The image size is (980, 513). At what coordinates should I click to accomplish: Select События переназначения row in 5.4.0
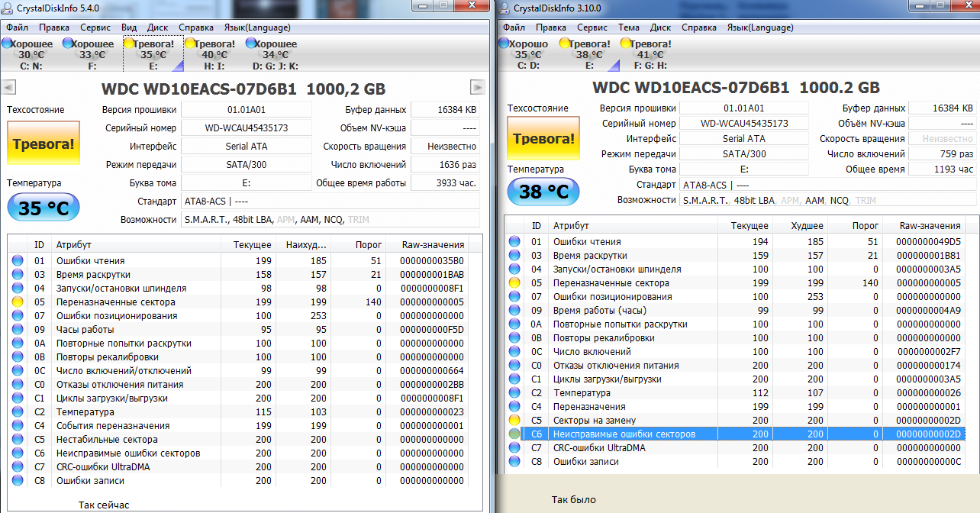pyautogui.click(x=244, y=425)
